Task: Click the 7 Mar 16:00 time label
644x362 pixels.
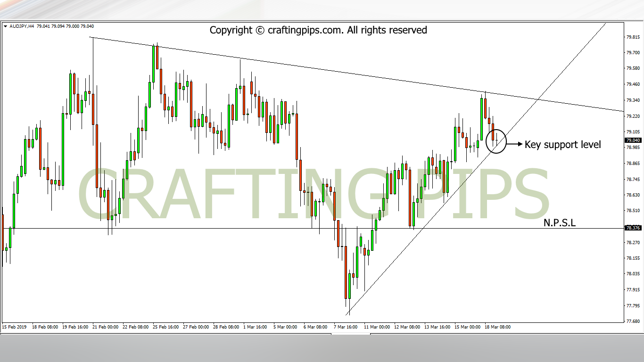Action: point(346,327)
